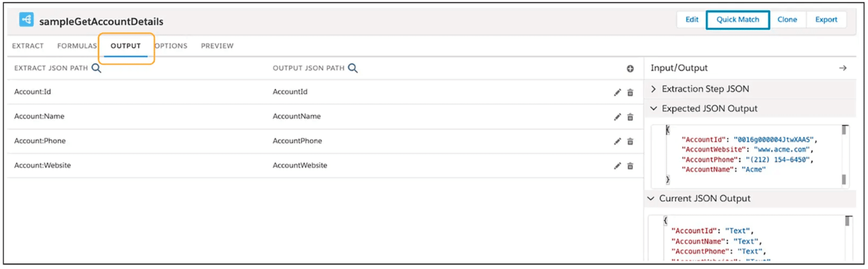
Task: Click the Quick Match button
Action: click(x=737, y=20)
